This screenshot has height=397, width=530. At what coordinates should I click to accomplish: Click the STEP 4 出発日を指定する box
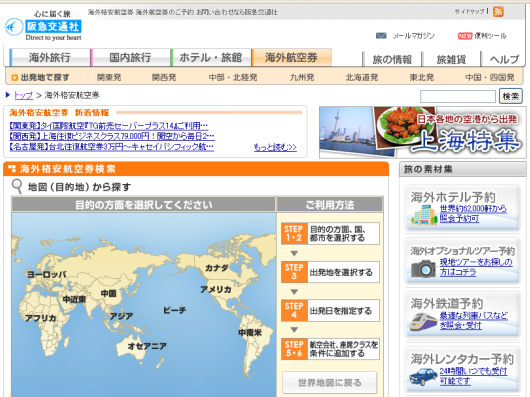[330, 311]
